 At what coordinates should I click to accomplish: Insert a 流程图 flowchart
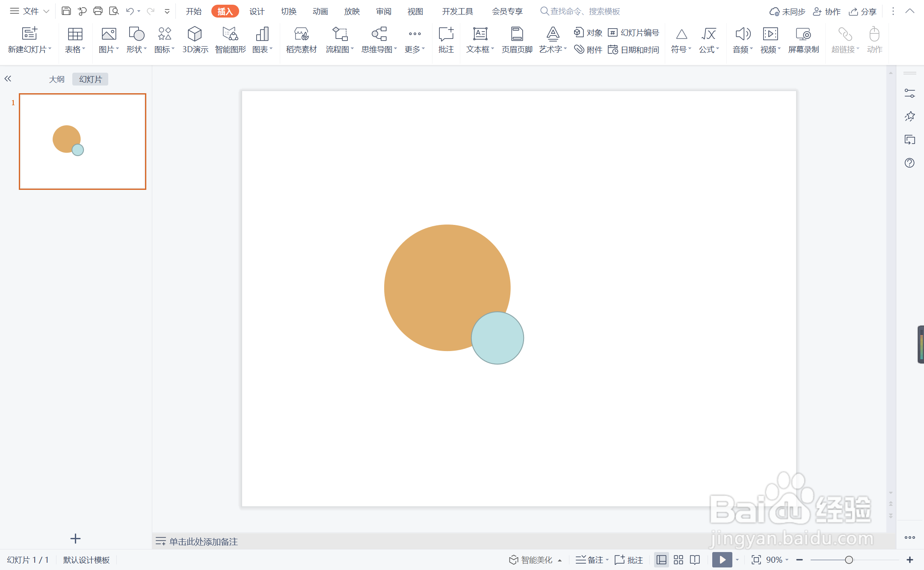[340, 40]
